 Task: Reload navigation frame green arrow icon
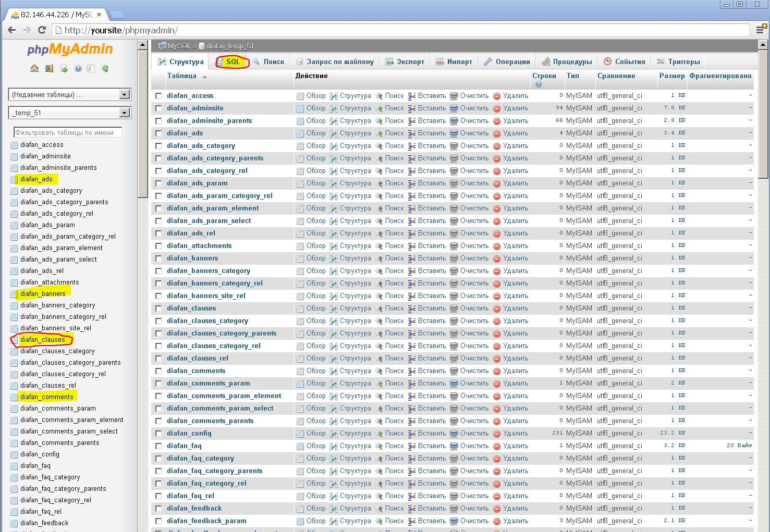point(105,68)
